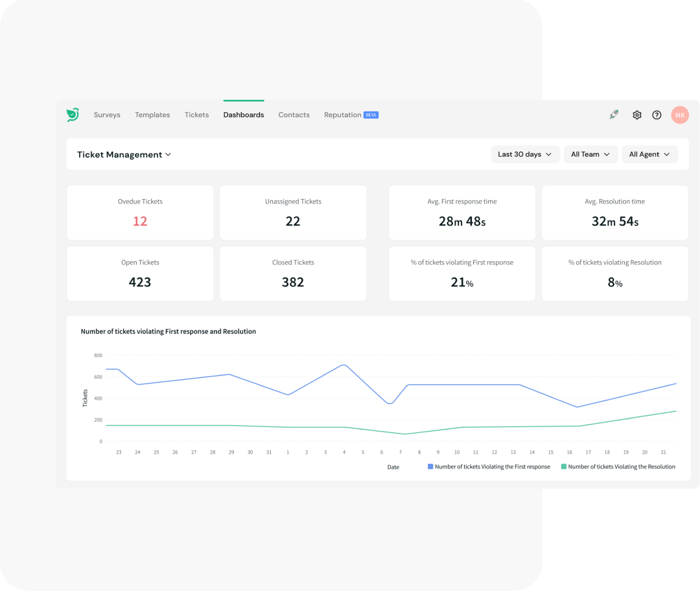This screenshot has width=700, height=591.
Task: Go to the Surveys tab
Action: click(x=107, y=115)
